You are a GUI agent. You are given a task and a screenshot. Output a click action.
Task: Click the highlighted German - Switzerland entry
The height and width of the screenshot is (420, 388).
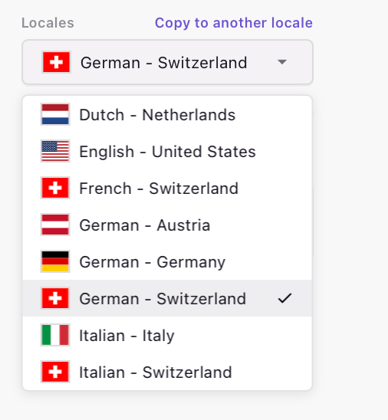[167, 298]
